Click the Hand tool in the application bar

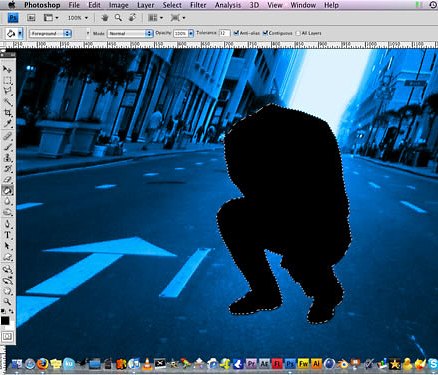click(x=105, y=18)
